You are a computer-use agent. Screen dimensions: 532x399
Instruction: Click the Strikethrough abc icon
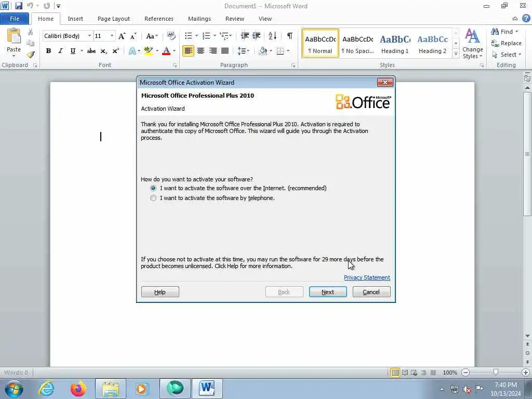pyautogui.click(x=91, y=51)
